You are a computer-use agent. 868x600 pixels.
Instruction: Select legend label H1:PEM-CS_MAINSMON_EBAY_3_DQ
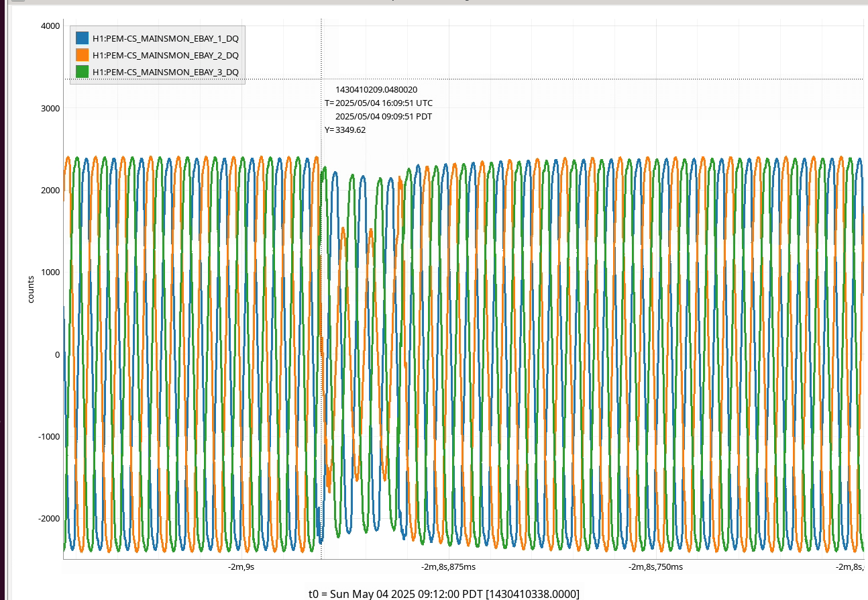point(166,72)
